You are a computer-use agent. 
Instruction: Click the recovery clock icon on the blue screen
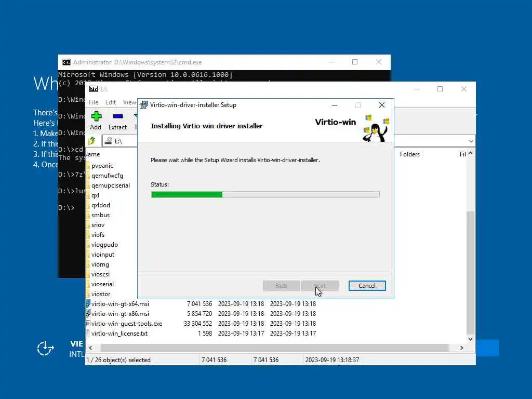[x=46, y=348]
